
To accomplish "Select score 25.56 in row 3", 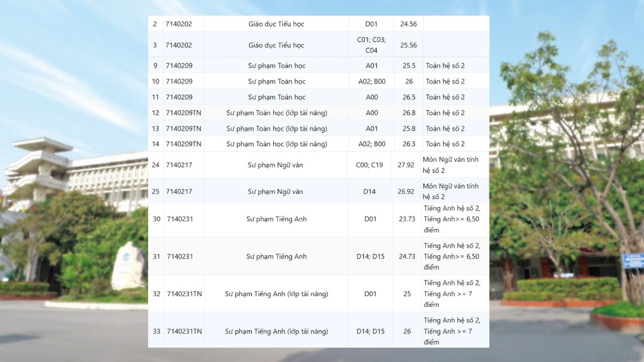I will coord(408,45).
